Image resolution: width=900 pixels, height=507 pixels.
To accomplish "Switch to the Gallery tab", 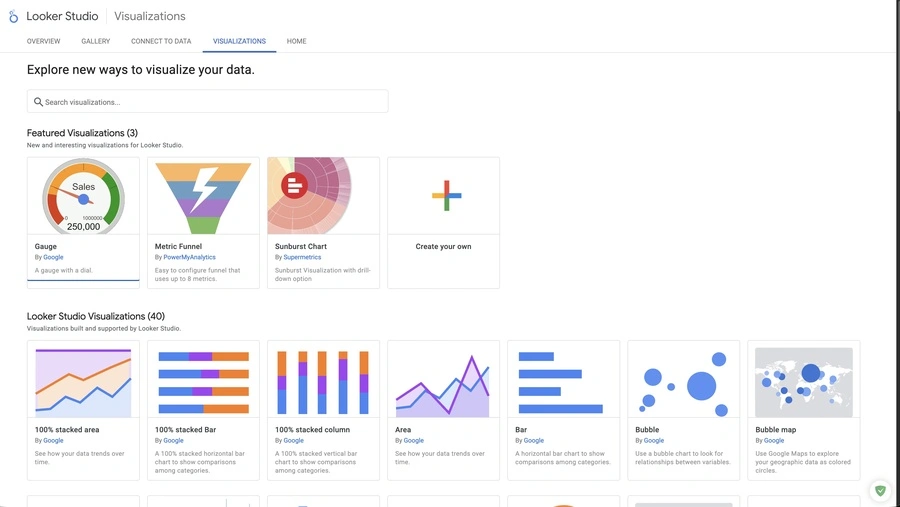I will click(x=96, y=41).
